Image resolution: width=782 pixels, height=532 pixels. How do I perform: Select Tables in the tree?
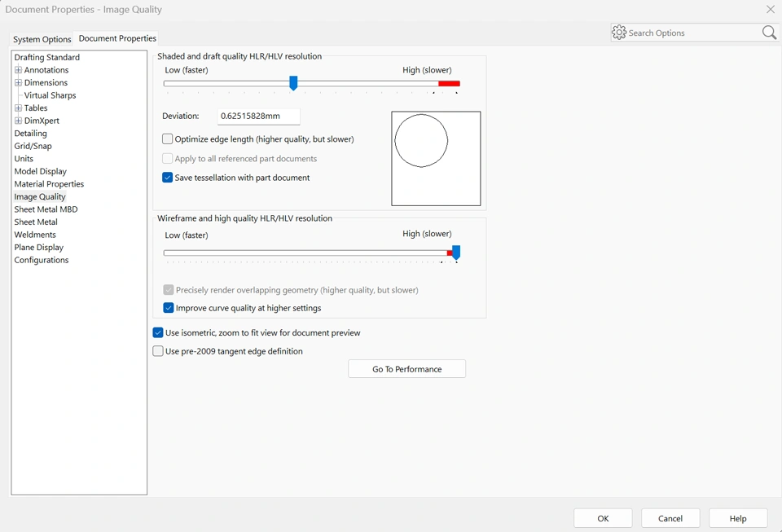[36, 108]
